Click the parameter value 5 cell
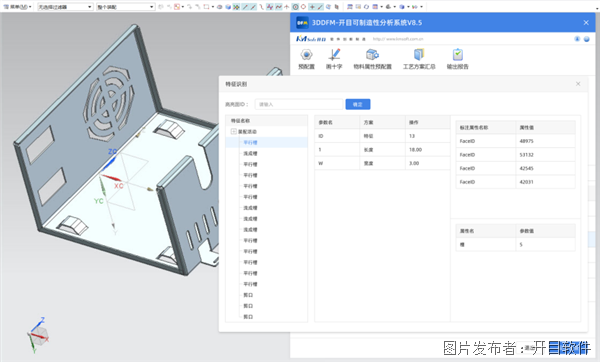This screenshot has height=362, width=600. click(x=545, y=245)
